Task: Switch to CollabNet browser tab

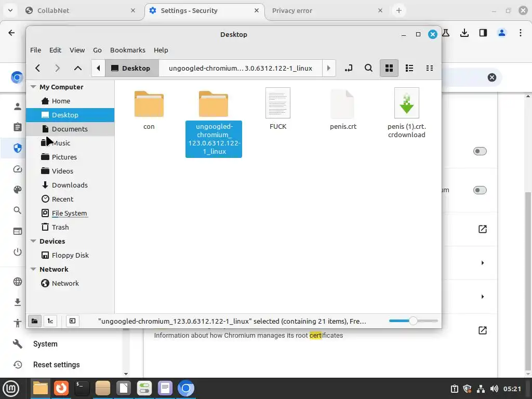Action: click(x=81, y=10)
